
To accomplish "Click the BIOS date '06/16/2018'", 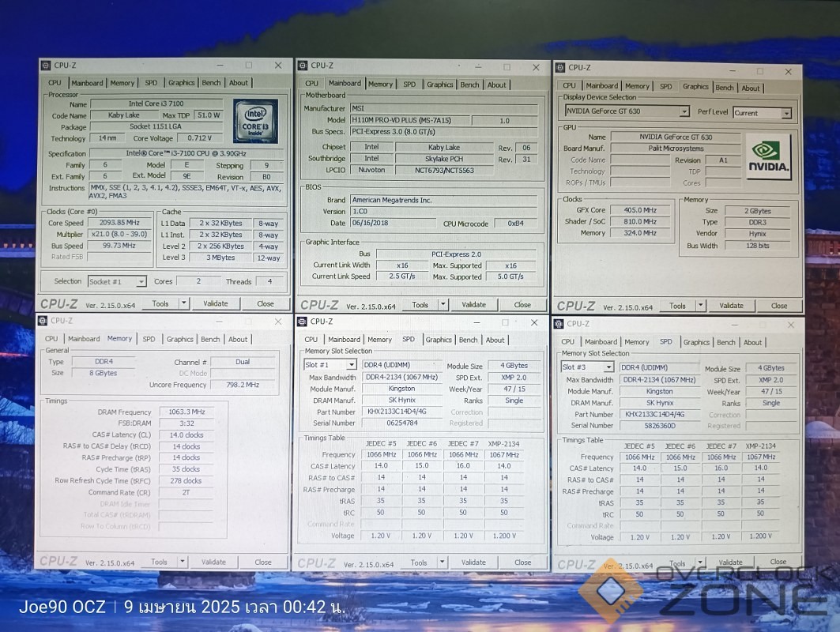I will point(392,223).
